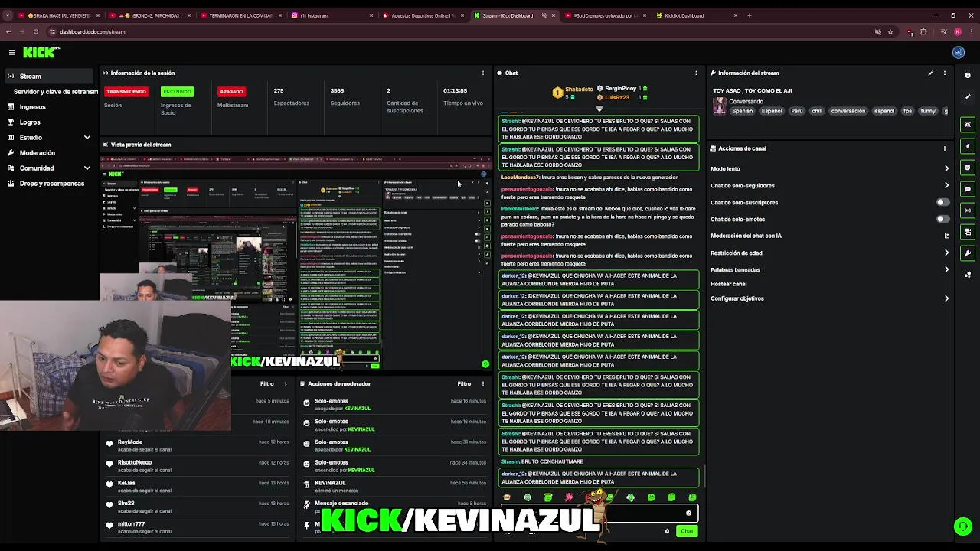Expand Modo lento settings
This screenshot has width=980, height=551.
(x=946, y=168)
